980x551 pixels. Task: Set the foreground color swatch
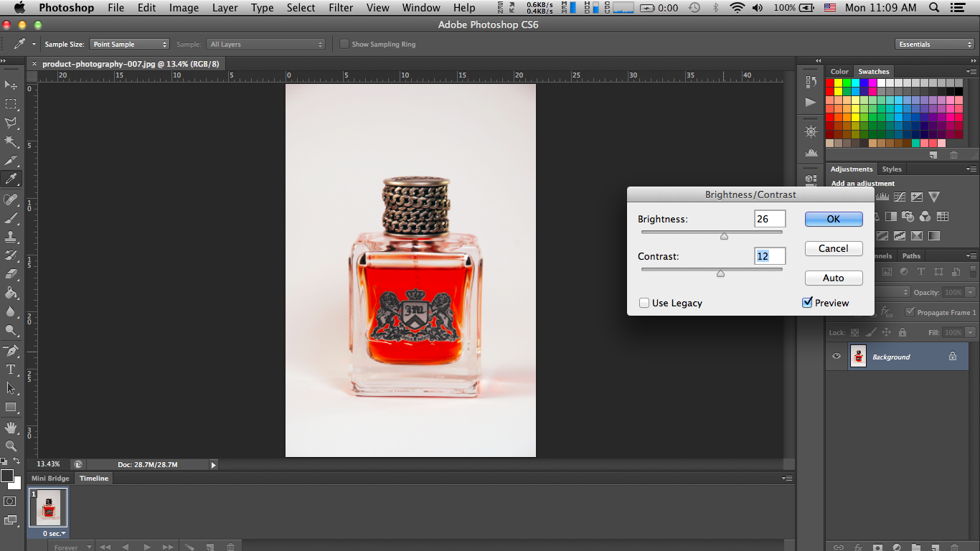click(7, 476)
